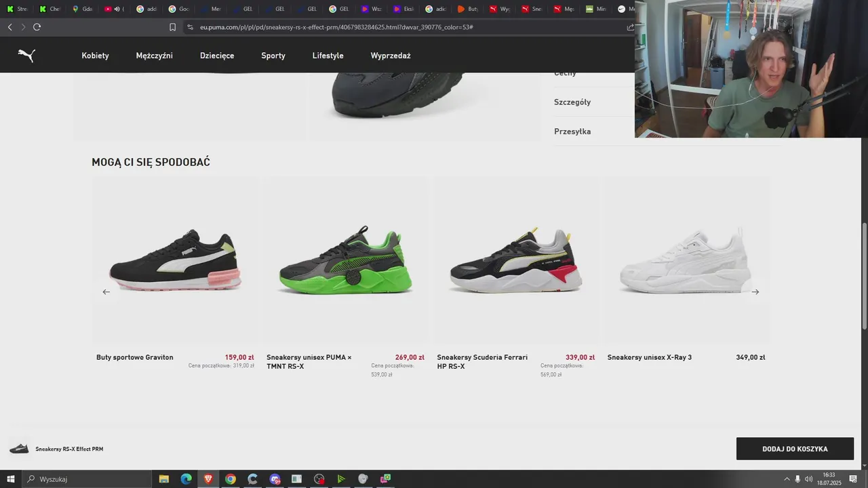Open Sneakersy Scuderia Ferrari HP RS-X link
This screenshot has height=488, width=868.
pyautogui.click(x=482, y=362)
